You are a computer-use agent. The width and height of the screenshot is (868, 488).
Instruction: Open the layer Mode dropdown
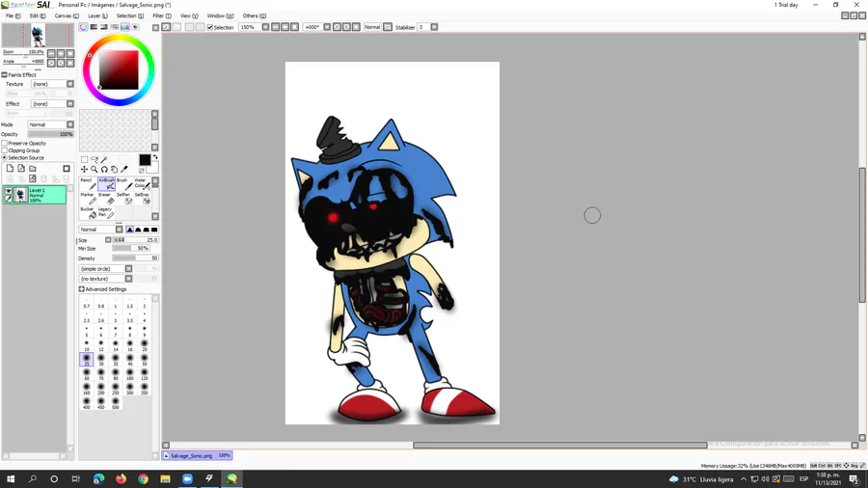50,124
